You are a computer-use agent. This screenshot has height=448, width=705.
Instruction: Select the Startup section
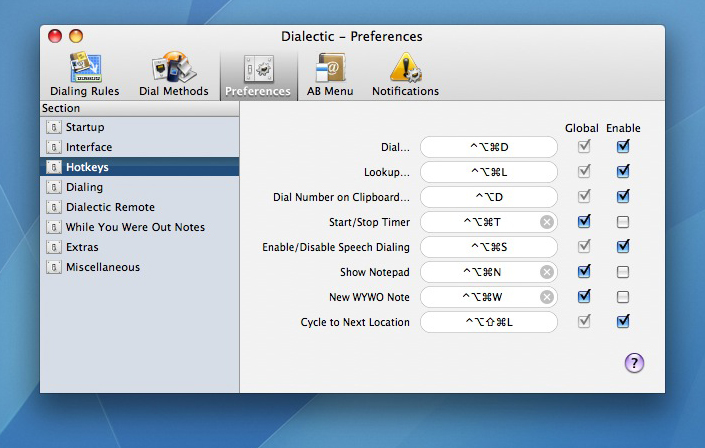pyautogui.click(x=139, y=127)
